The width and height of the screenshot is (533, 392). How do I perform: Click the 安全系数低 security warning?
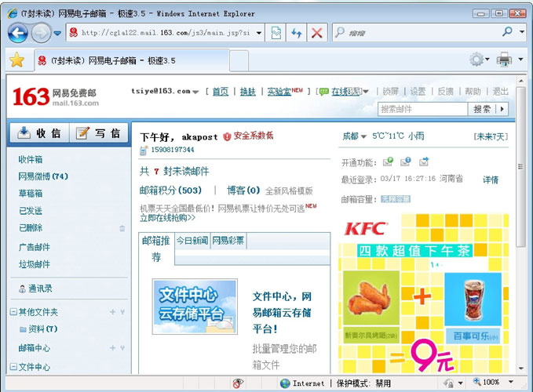pyautogui.click(x=249, y=136)
